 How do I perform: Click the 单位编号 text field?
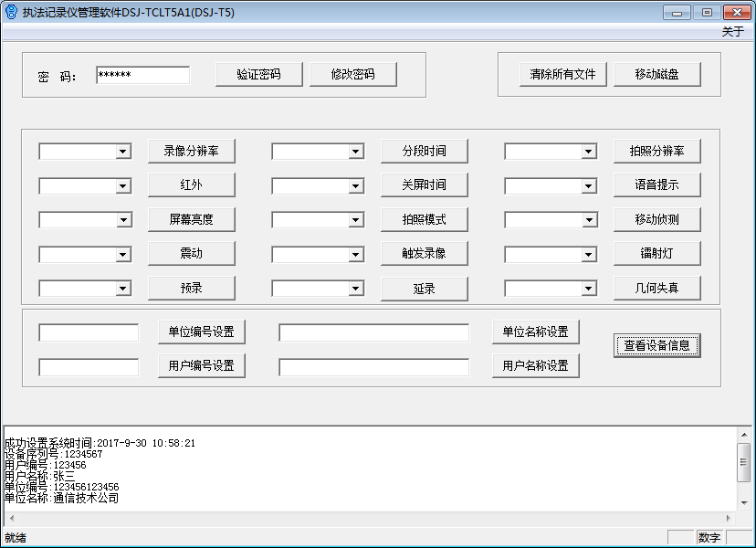(89, 332)
